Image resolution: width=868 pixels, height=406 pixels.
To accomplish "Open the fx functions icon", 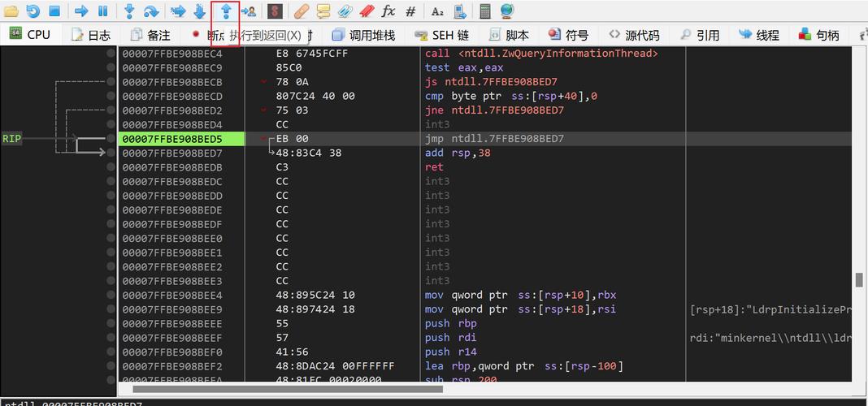I will (388, 11).
